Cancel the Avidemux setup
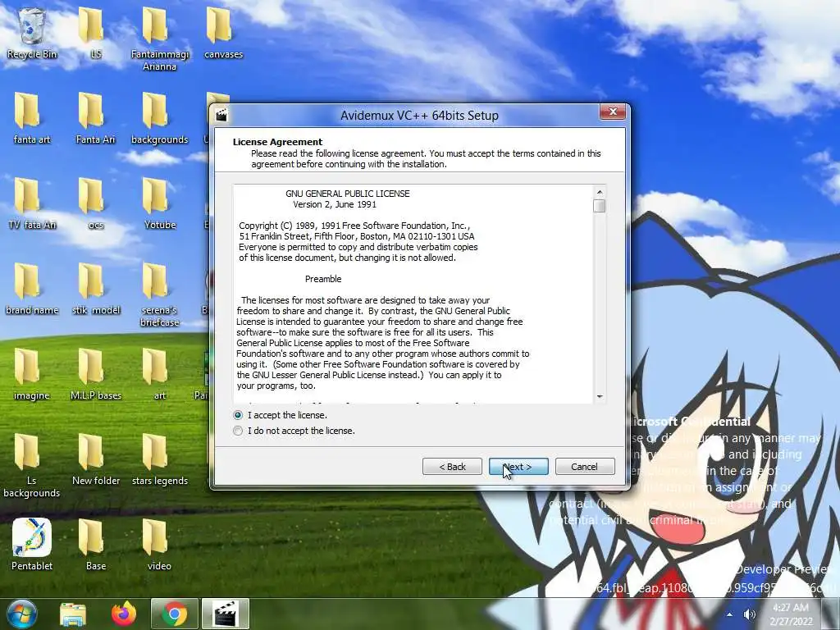Screen dimensions: 840x630 point(584,467)
